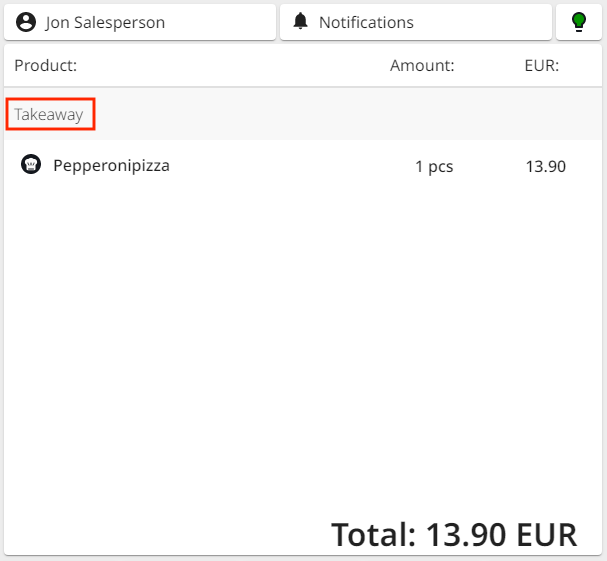Viewport: 607px width, 561px height.
Task: Click the user account icon
Action: pos(27,22)
